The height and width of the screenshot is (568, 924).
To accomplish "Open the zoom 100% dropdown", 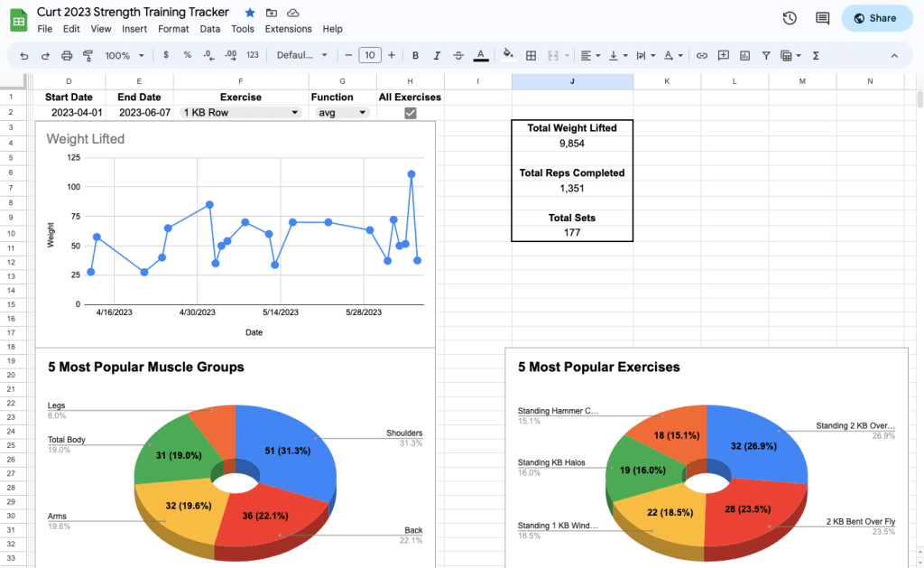I will coord(125,55).
